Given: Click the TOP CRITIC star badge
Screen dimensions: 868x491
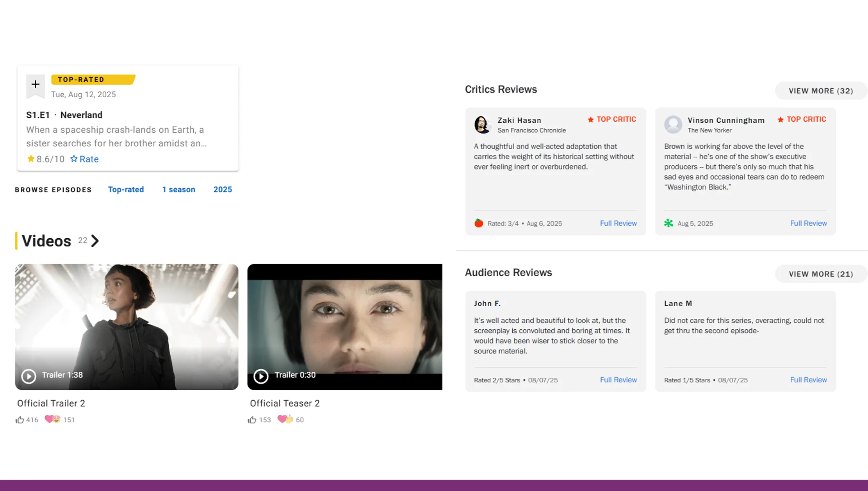Looking at the screenshot, I should tap(590, 119).
